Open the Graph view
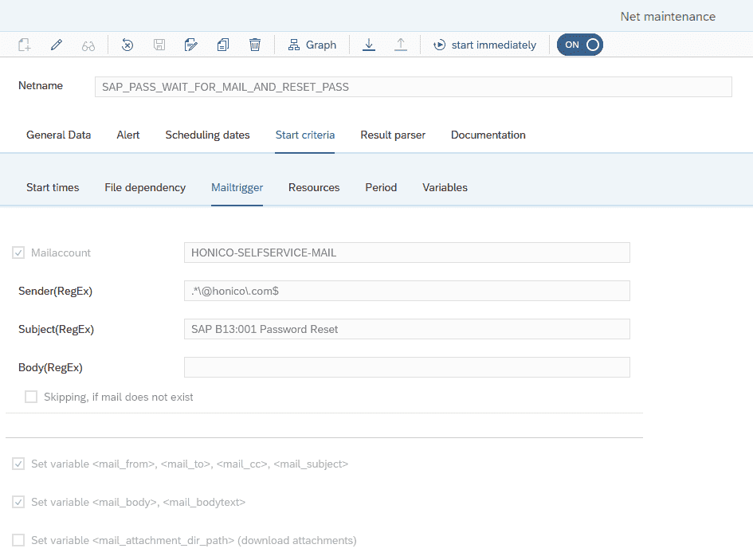The image size is (753, 560). coord(312,45)
